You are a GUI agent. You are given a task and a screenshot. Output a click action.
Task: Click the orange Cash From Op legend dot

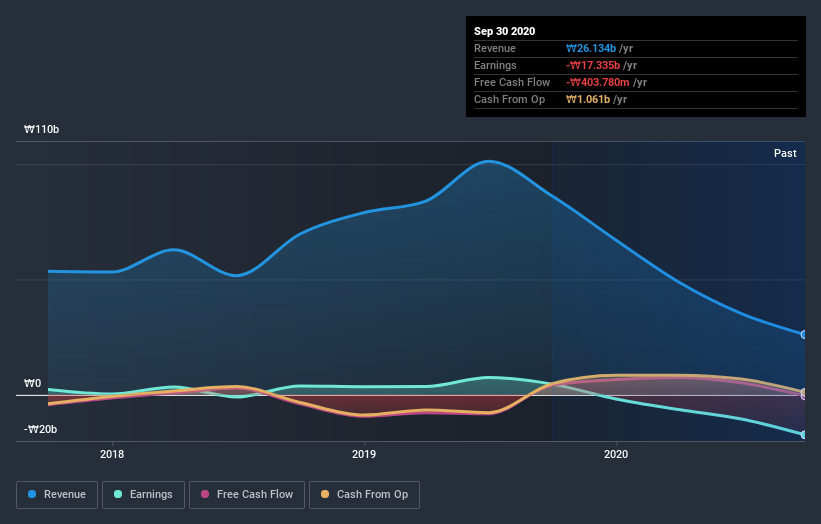pyautogui.click(x=325, y=494)
